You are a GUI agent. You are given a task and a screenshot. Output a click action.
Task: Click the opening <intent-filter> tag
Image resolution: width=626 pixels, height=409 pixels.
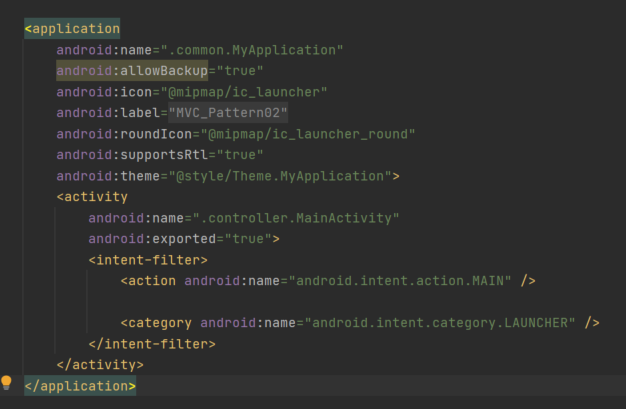point(148,260)
